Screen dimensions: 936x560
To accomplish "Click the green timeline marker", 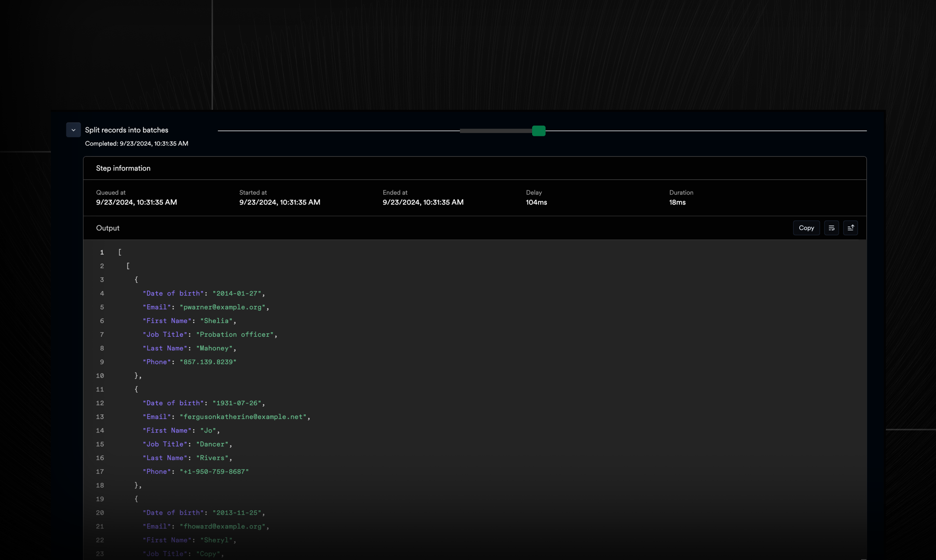I will pos(539,131).
